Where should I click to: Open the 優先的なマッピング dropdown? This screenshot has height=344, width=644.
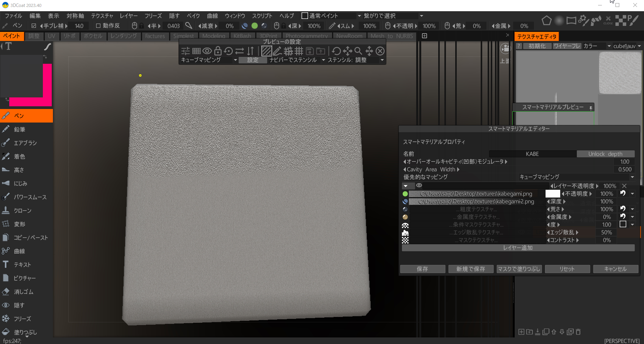point(576,177)
